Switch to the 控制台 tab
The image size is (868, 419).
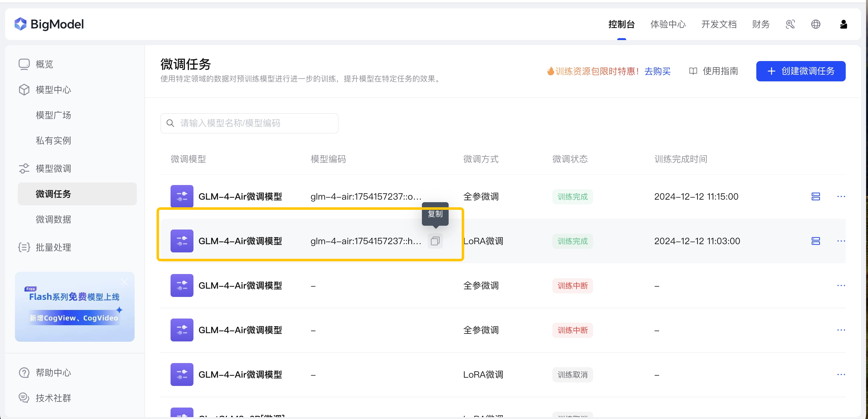pos(621,24)
